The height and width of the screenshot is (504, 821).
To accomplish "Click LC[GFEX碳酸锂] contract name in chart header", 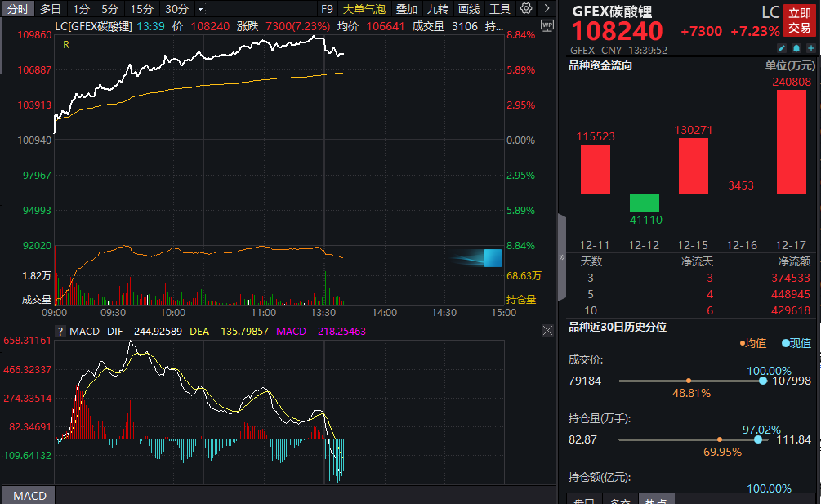I will (x=93, y=26).
